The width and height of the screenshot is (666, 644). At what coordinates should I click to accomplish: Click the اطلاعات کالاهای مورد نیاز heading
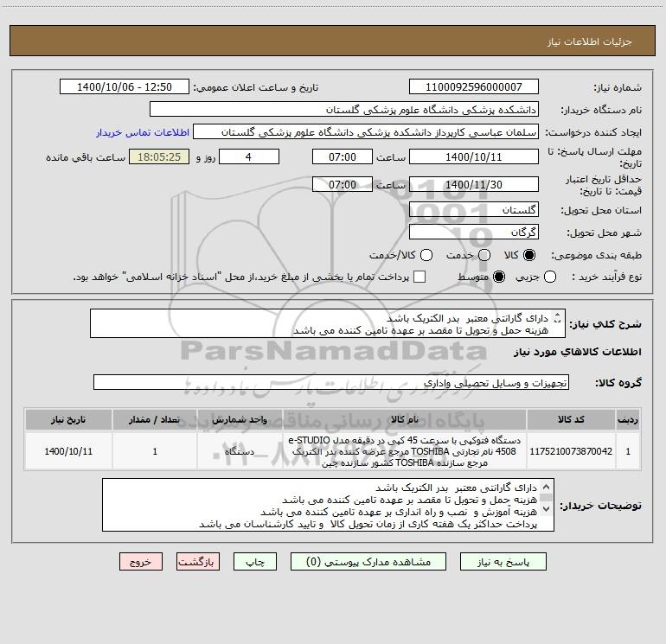578,352
